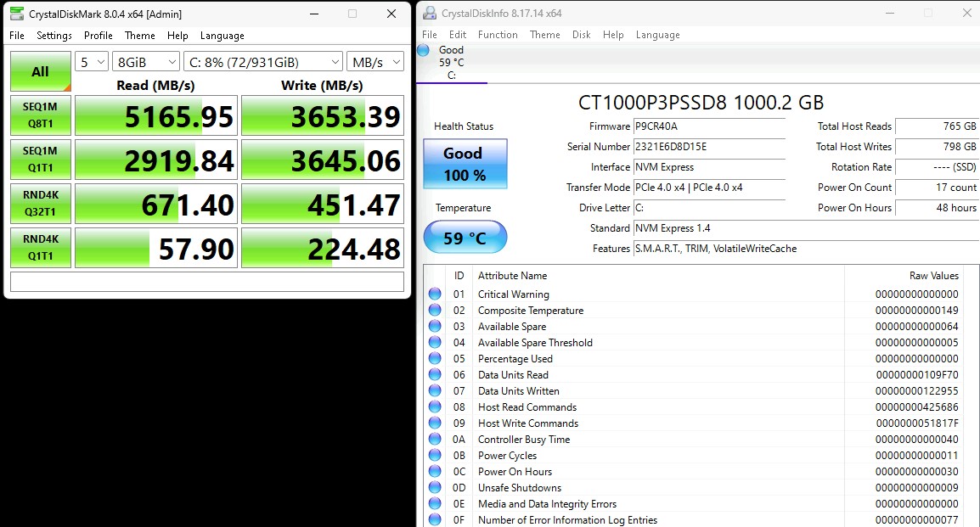This screenshot has width=980, height=527.
Task: Open the drive selector showing C: 8%
Action: coord(263,62)
